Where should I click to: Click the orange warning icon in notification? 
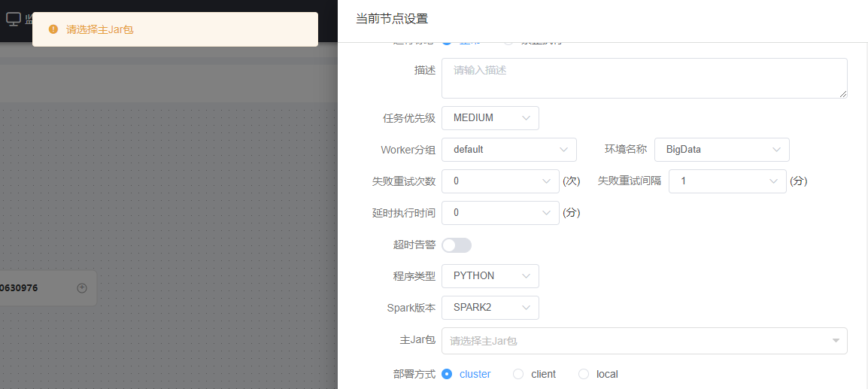point(53,29)
